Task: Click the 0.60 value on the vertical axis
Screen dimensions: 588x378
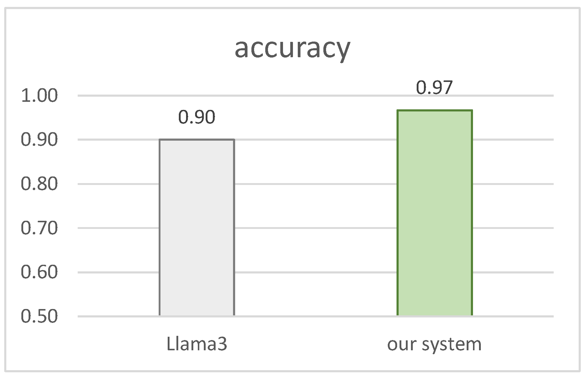Action: coord(39,272)
